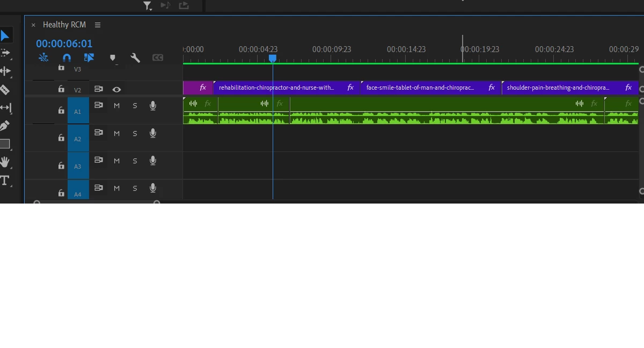Select the Rectangle tool
Image resolution: width=644 pixels, height=348 pixels.
[x=5, y=143]
